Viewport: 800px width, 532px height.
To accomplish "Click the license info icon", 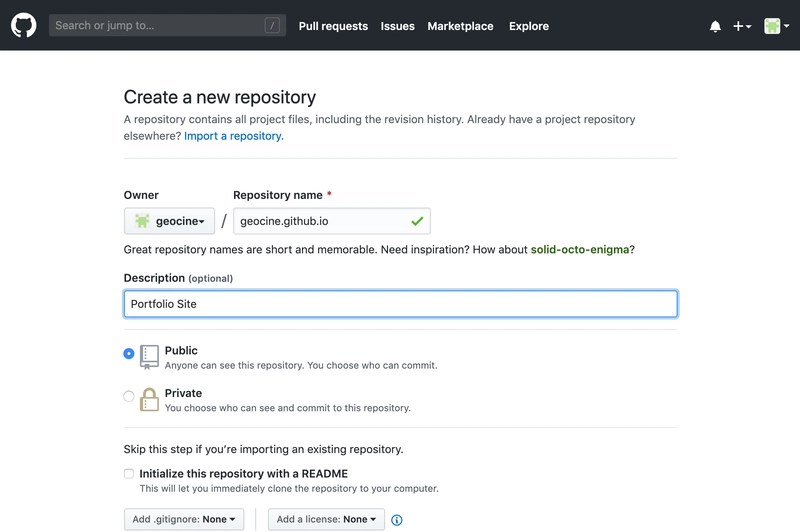I will tap(396, 520).
